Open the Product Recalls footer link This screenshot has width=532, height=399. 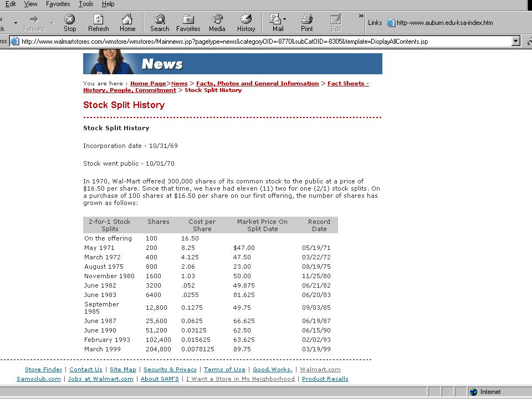tap(325, 379)
